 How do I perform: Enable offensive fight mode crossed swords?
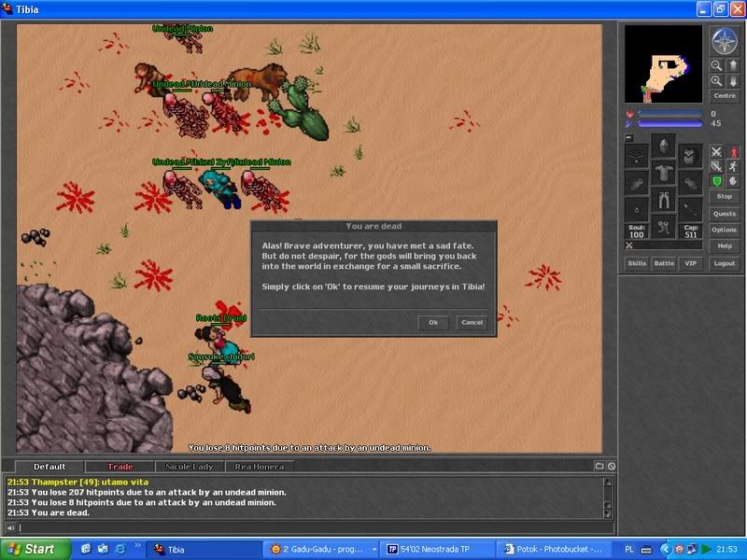tap(716, 152)
